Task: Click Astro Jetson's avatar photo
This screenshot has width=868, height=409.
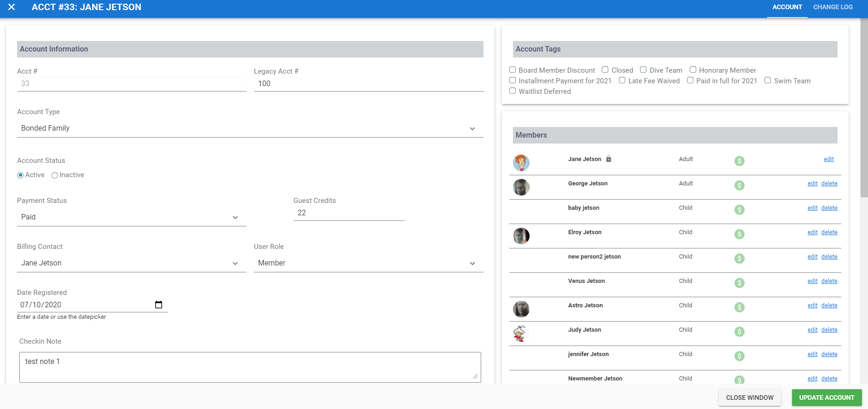Action: coord(521,309)
